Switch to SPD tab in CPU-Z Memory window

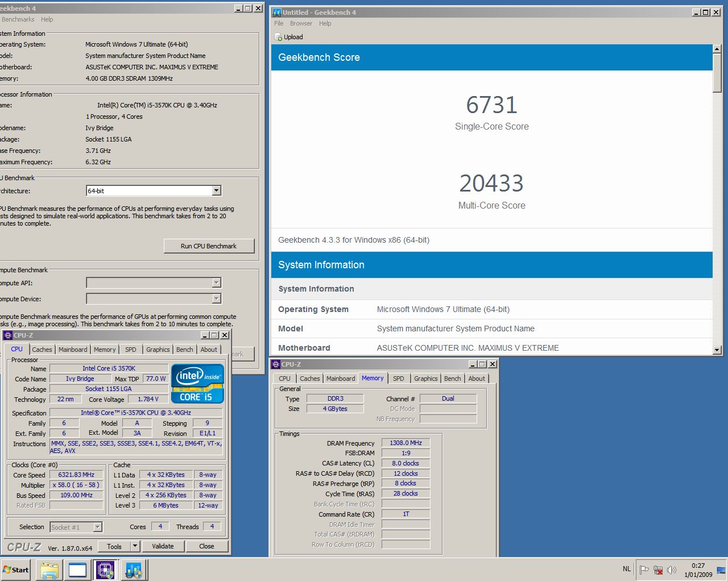[399, 379]
